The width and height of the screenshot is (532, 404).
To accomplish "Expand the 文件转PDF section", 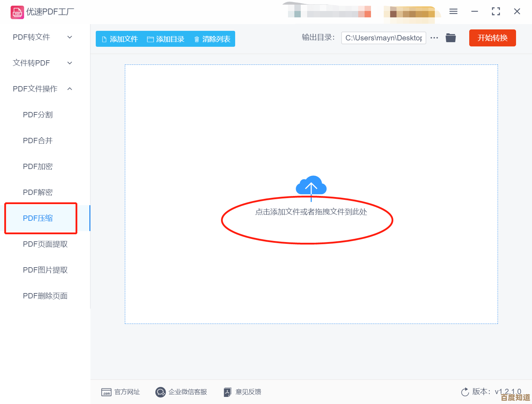I will (43, 63).
